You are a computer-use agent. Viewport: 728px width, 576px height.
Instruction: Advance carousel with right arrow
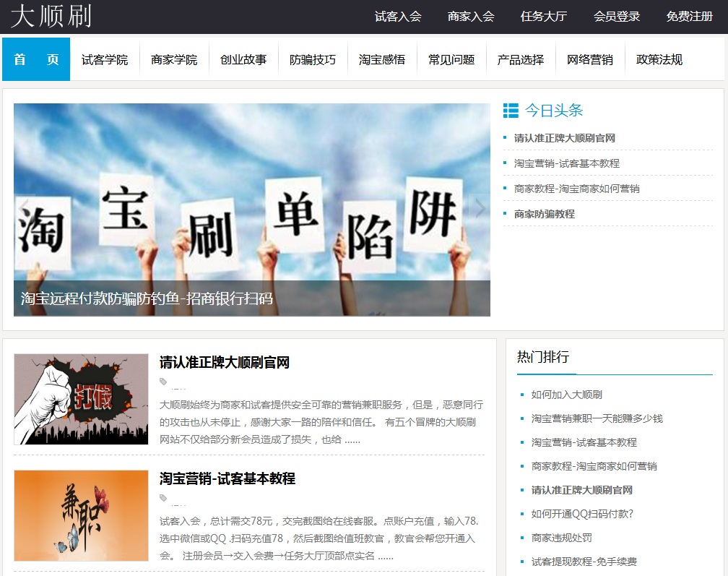[x=480, y=209]
